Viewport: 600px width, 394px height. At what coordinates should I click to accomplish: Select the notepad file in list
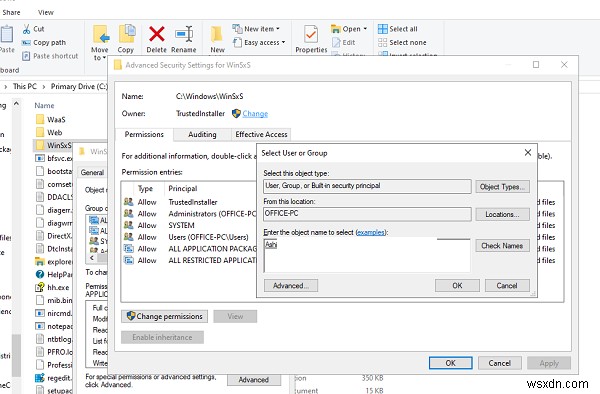pyautogui.click(x=54, y=326)
